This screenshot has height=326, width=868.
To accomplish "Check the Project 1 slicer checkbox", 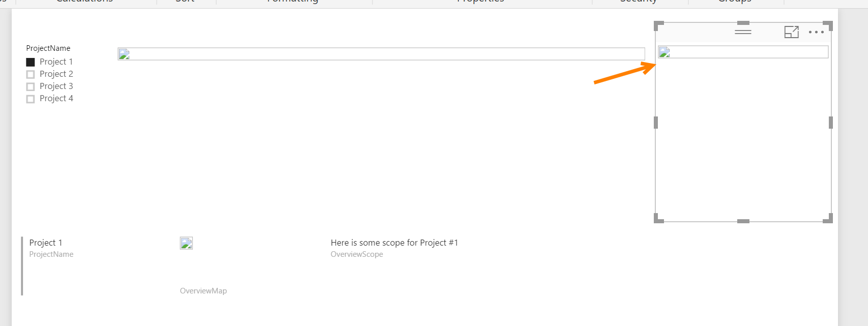I will tap(31, 62).
